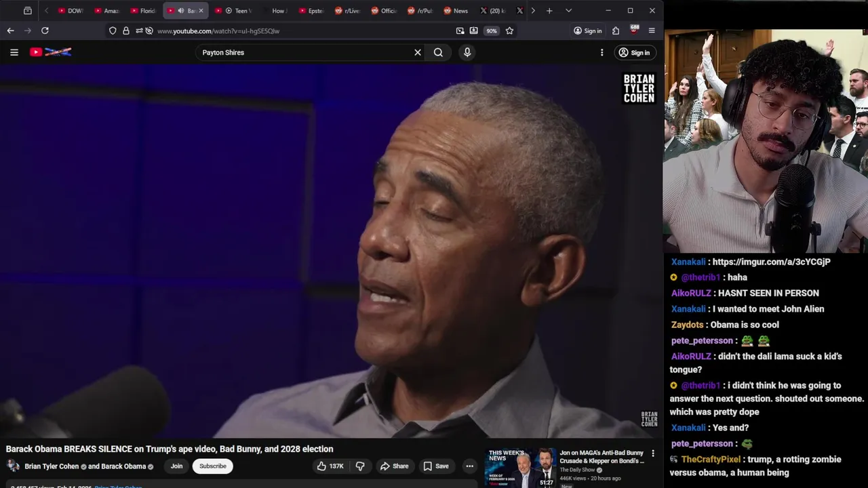Show site security padlock info
Screen dimensions: 868x488
click(126, 30)
